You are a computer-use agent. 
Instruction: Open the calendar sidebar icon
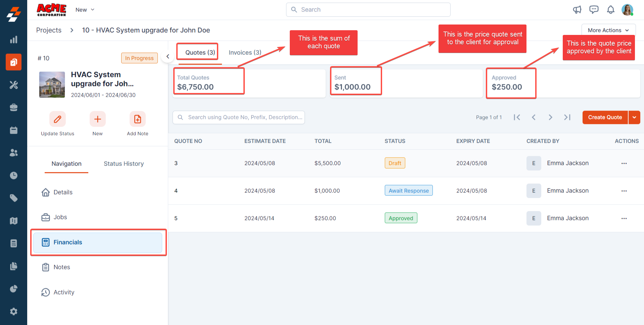13,130
